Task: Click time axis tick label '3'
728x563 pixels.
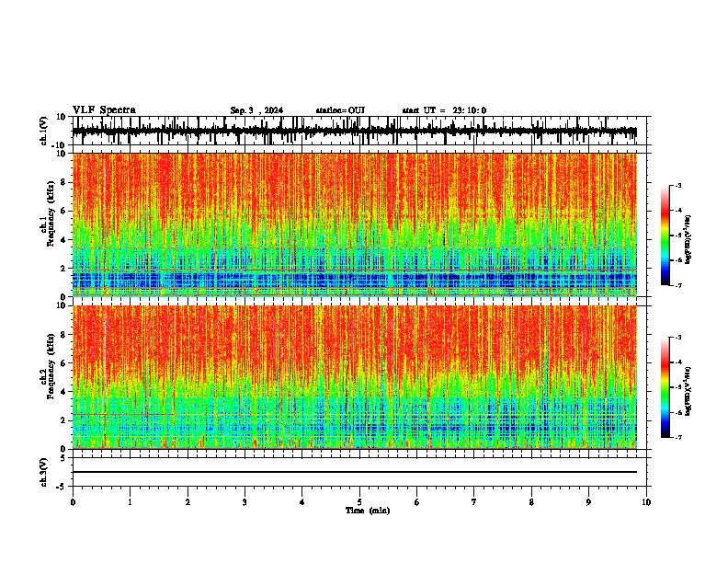Action: point(245,502)
